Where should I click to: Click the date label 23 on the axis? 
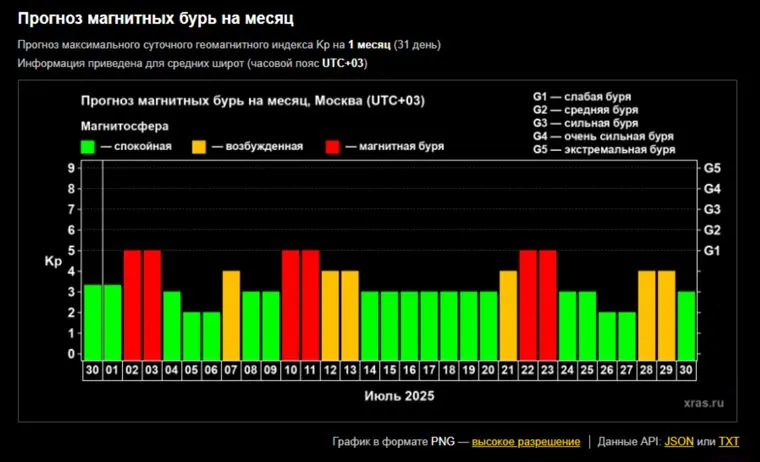pos(547,370)
